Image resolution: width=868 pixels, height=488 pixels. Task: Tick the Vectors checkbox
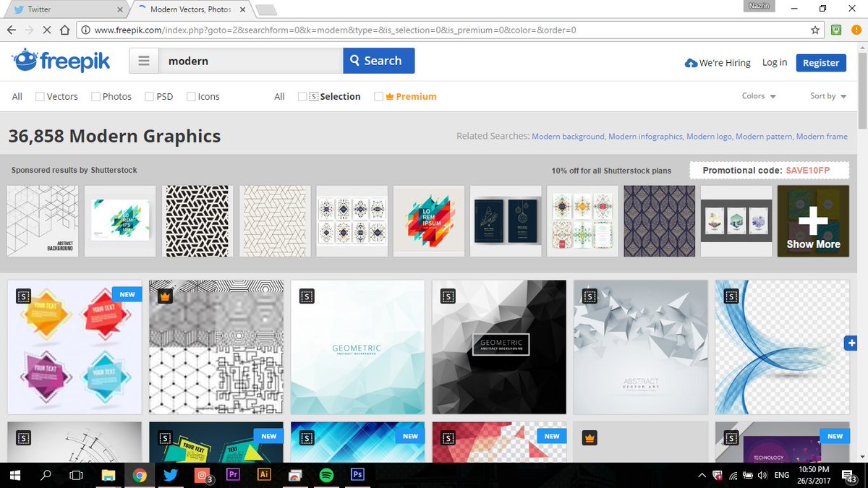point(40,96)
